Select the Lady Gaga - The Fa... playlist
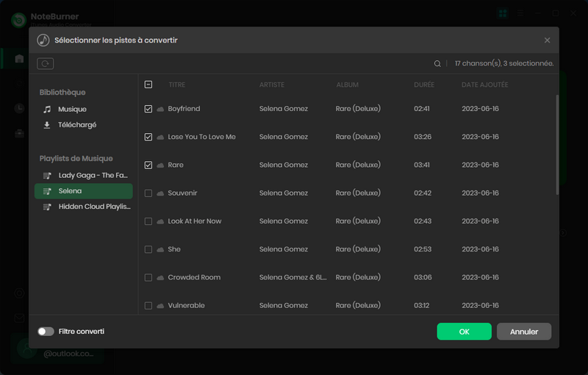The image size is (588, 375). (83, 176)
